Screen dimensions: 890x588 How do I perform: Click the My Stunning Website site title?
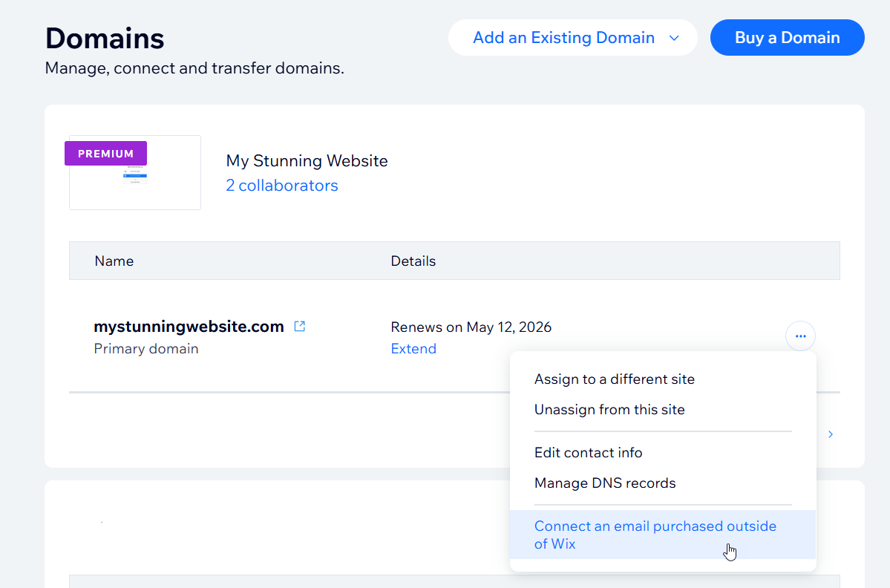307,160
